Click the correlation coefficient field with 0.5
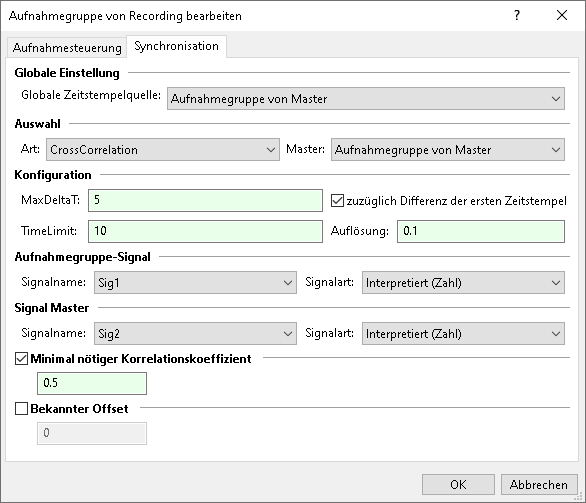586x503 pixels. pyautogui.click(x=92, y=383)
